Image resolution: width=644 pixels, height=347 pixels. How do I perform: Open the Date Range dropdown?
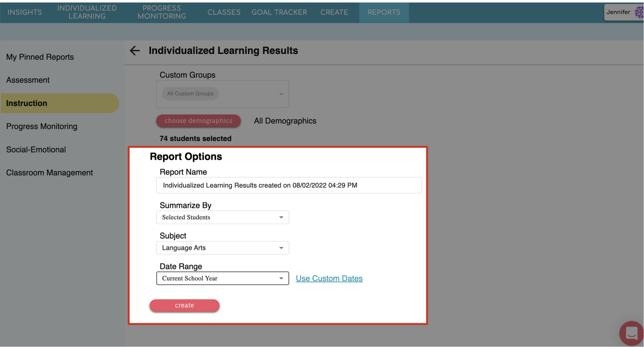click(x=222, y=278)
